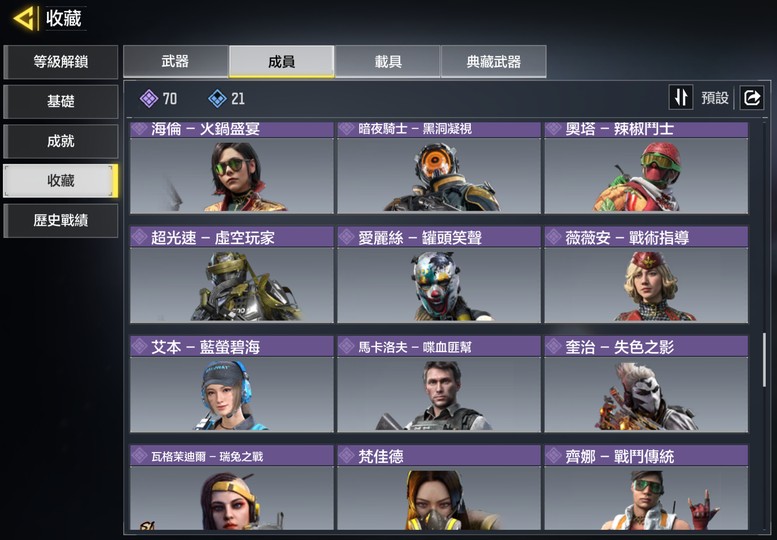Select the 愛麗絲 – 罐頭笑聲 character card

[x=439, y=275]
